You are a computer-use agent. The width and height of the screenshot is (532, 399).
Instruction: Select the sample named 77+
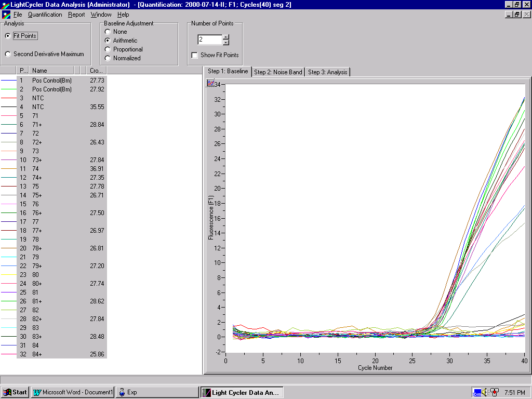[x=62, y=230]
